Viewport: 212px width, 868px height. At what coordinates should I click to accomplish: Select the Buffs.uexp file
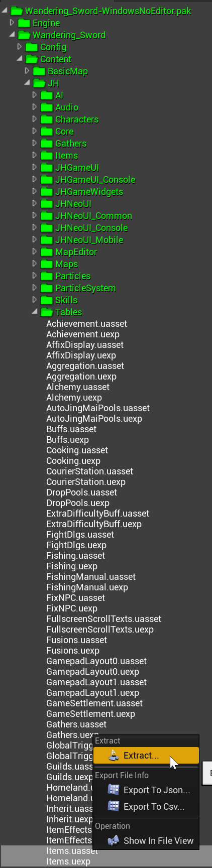tap(67, 440)
